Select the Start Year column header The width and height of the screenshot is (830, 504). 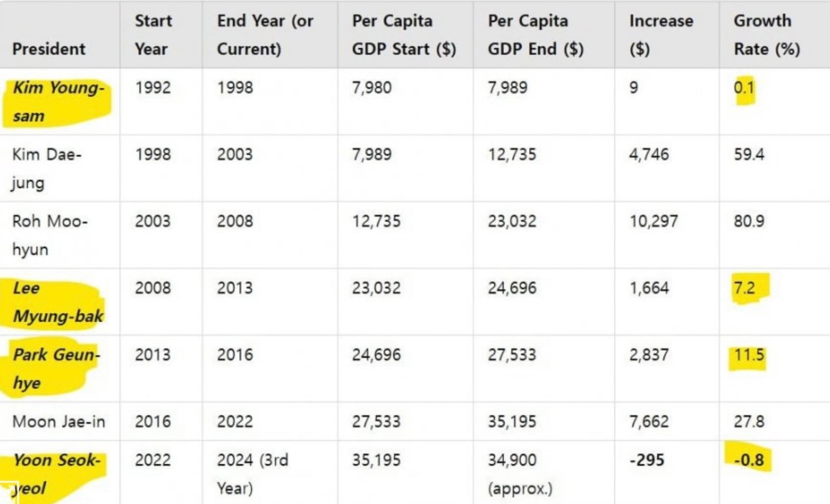pyautogui.click(x=153, y=35)
